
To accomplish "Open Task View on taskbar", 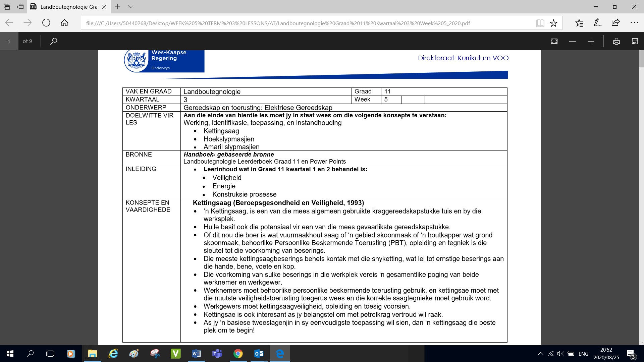I will coord(50,354).
